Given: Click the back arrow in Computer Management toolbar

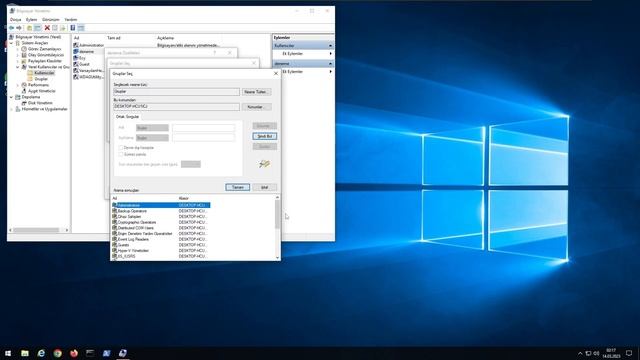Looking at the screenshot, I should [x=11, y=28].
